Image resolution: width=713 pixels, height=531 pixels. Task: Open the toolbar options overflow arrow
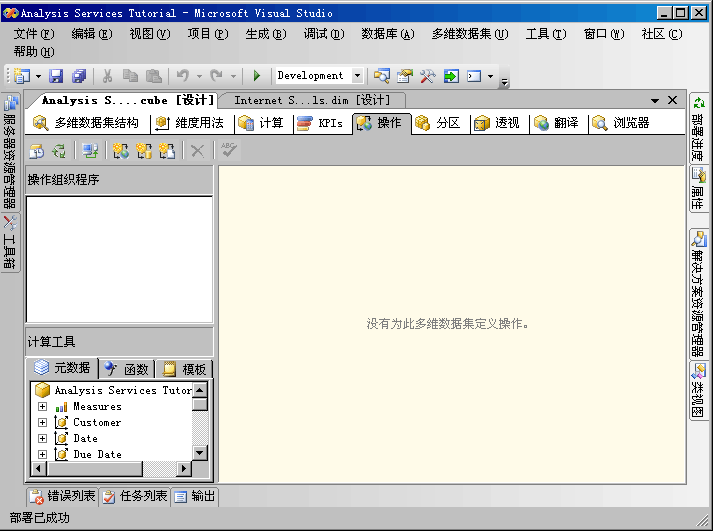tap(504, 81)
